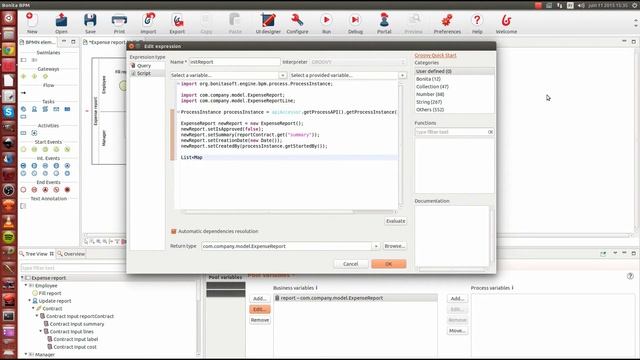Select the Bonita (12) category
The width and height of the screenshot is (640, 360).
(x=454, y=79)
